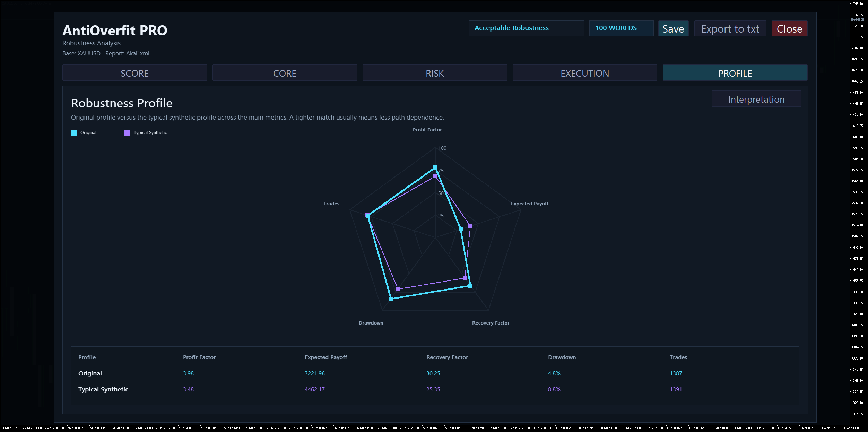Go to the EXECUTION tab

click(x=585, y=73)
